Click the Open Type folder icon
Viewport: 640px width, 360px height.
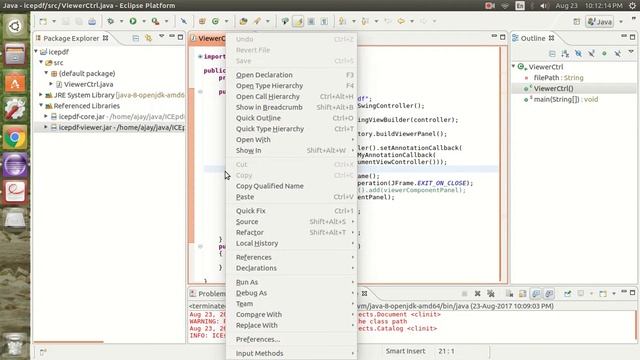point(243,21)
